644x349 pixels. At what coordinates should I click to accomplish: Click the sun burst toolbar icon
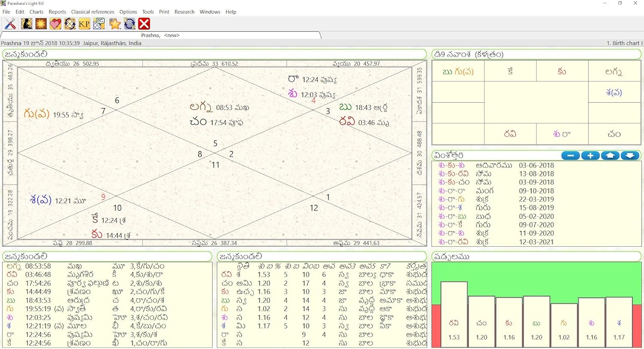41,24
